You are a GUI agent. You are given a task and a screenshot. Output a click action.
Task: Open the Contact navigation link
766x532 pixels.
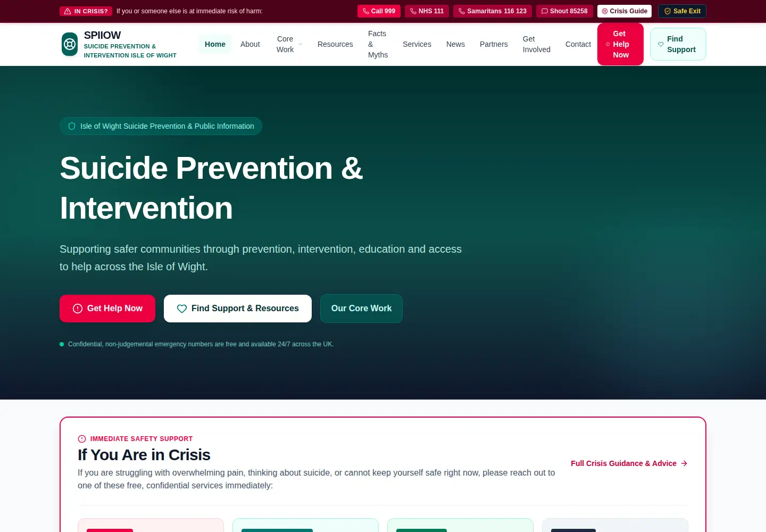coord(578,44)
